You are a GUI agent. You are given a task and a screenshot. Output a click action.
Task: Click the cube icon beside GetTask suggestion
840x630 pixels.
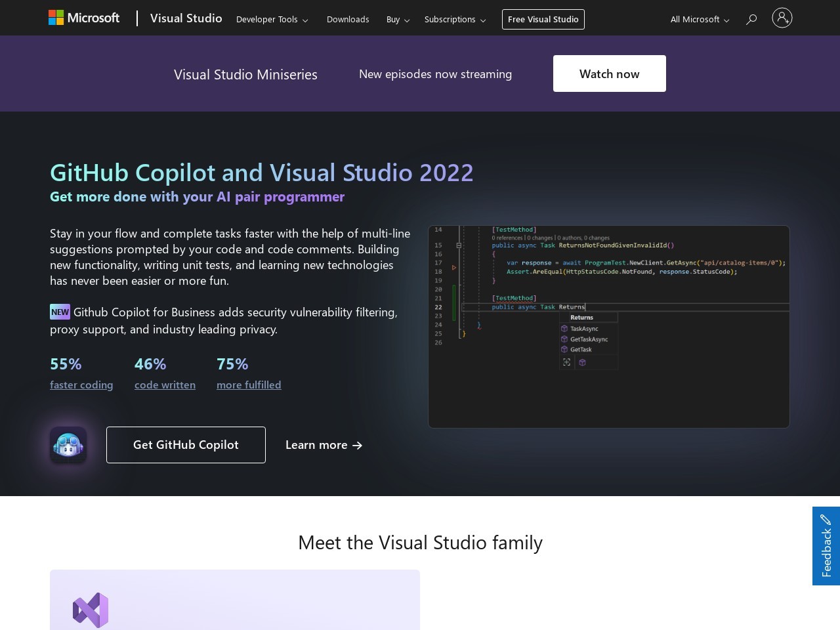pos(564,349)
